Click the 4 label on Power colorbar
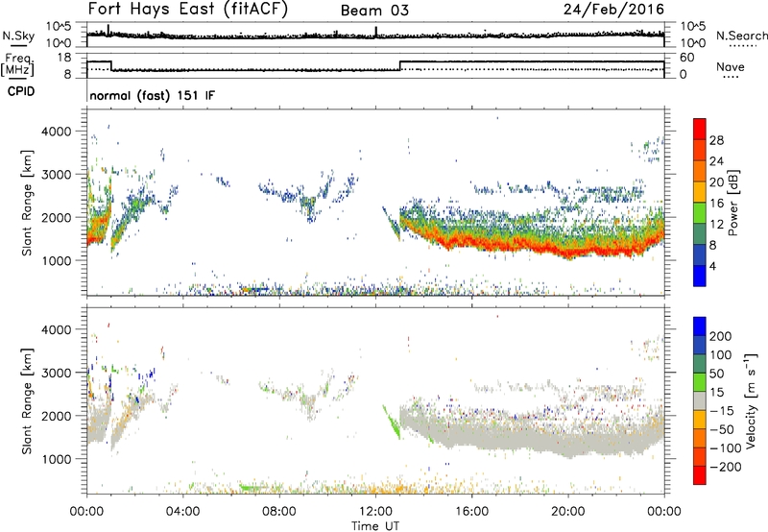768x532 pixels. point(712,266)
